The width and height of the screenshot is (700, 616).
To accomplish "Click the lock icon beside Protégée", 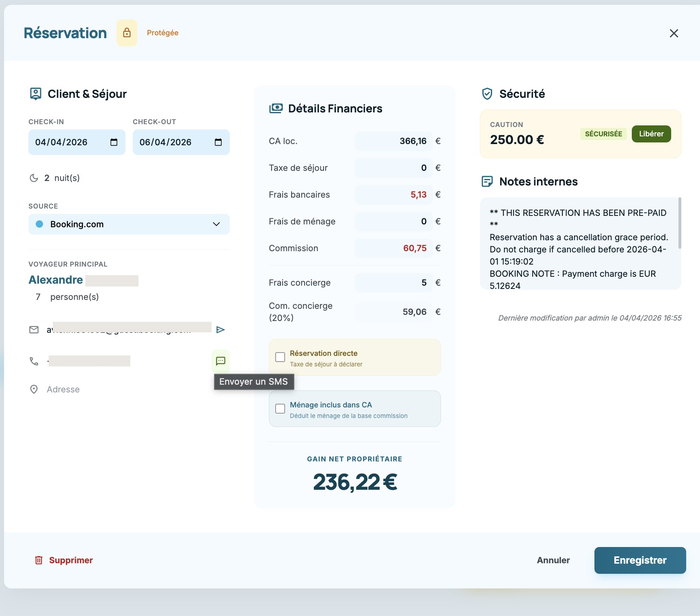I will (127, 32).
